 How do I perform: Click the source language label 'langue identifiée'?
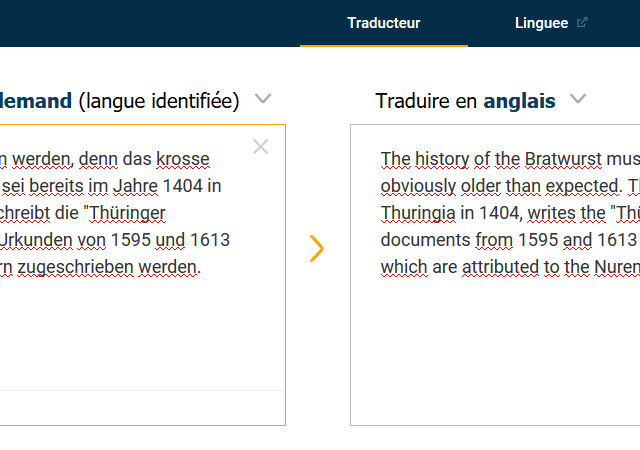[159, 101]
